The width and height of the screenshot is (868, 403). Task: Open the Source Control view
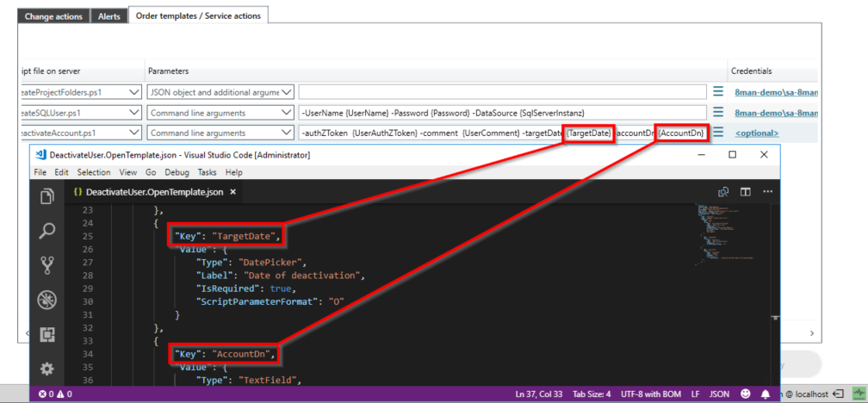pyautogui.click(x=47, y=265)
